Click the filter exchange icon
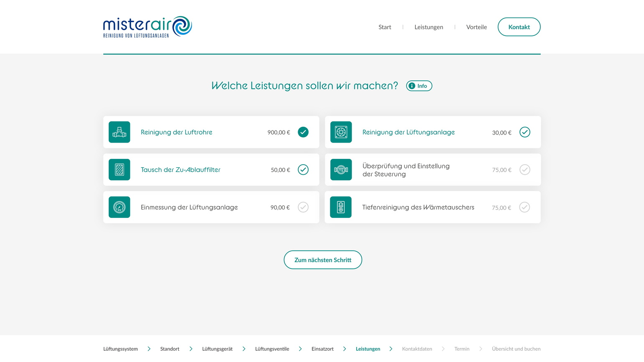This screenshot has width=644, height=362. tap(119, 170)
